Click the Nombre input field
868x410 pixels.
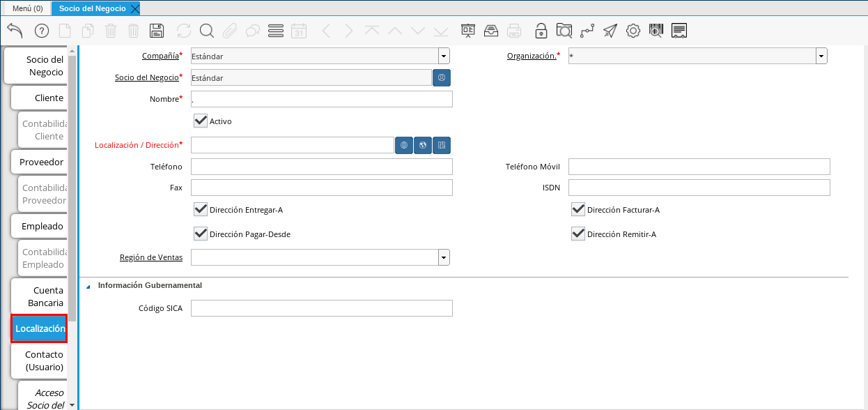pos(322,99)
